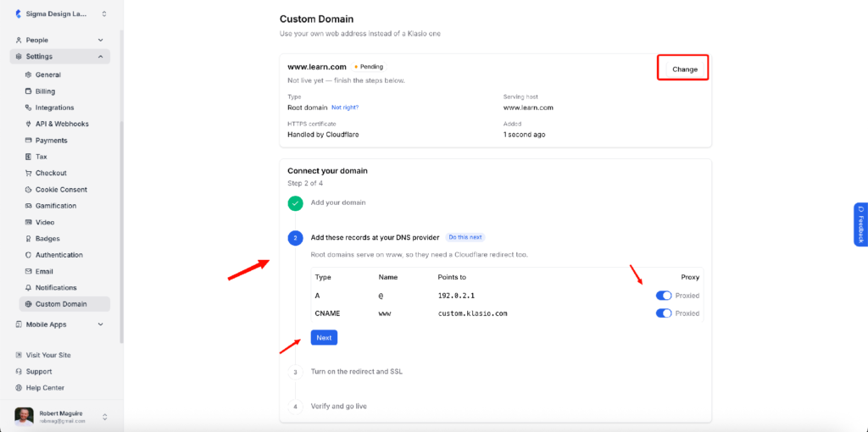Viewport: 868px width, 432px height.
Task: Click the Notifications bell icon
Action: [28, 288]
